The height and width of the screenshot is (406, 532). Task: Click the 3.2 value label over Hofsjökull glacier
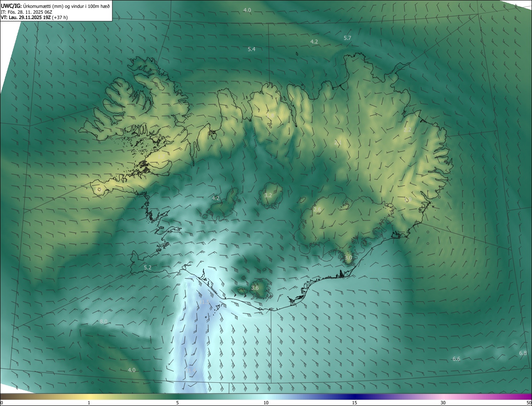(268, 195)
